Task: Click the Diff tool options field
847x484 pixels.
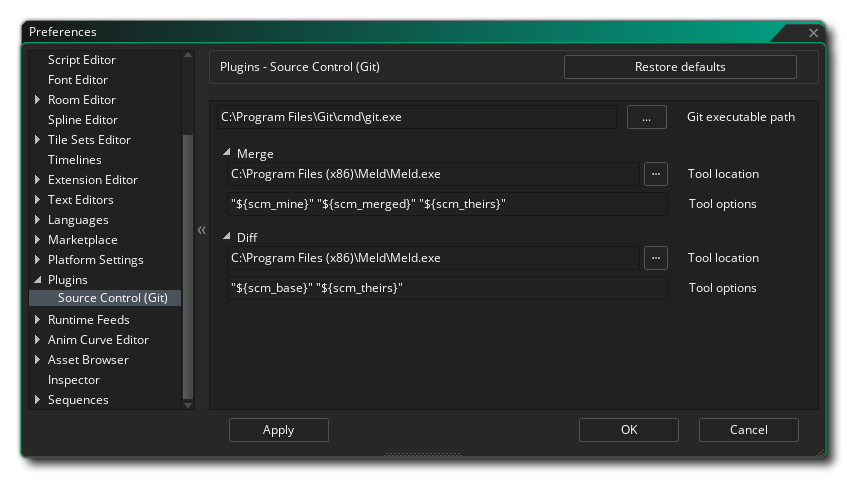Action: (x=447, y=288)
